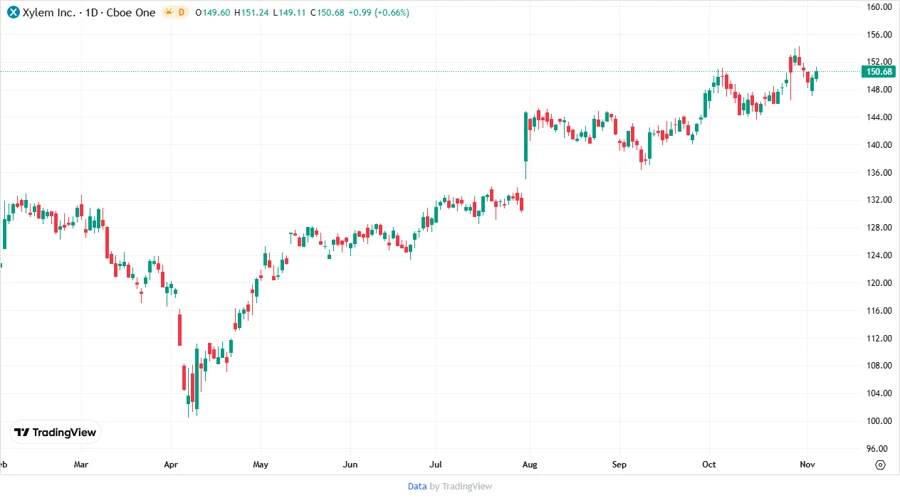
Task: Open the Data link below chart
Action: [417, 486]
